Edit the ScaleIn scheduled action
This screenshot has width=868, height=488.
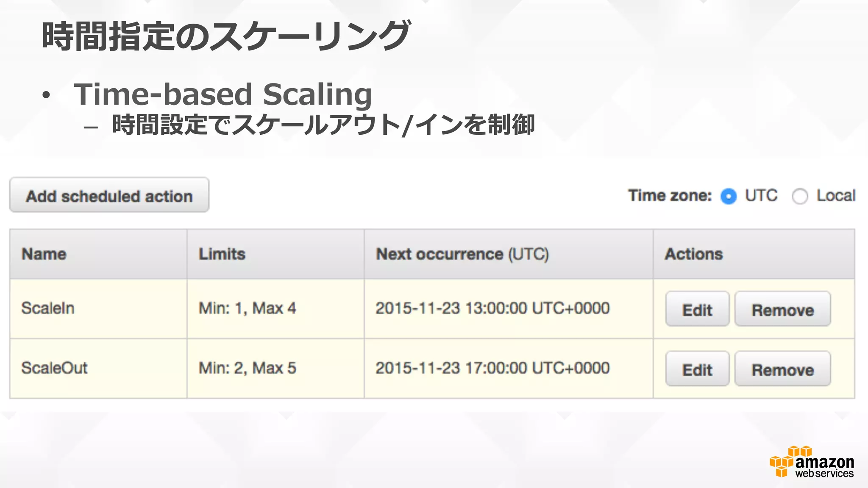(x=697, y=309)
